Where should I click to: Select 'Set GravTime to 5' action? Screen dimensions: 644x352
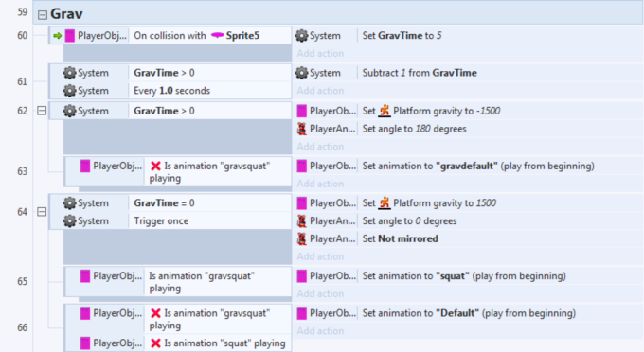pos(402,36)
